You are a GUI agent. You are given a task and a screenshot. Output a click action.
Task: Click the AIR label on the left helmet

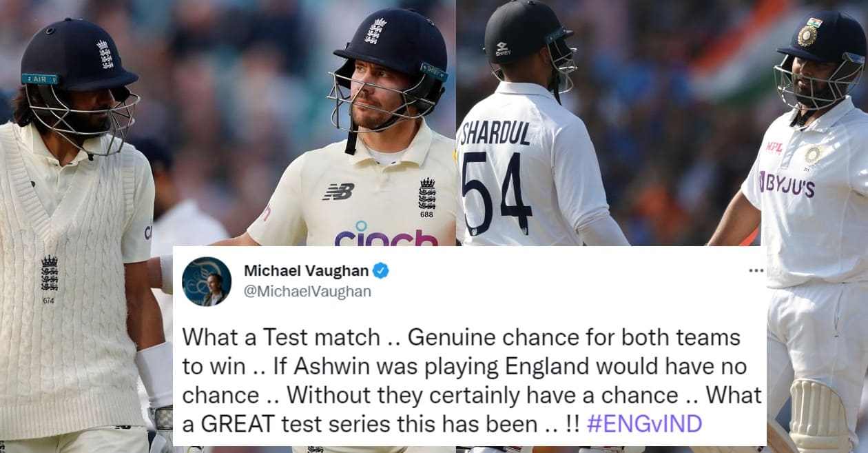(x=39, y=79)
